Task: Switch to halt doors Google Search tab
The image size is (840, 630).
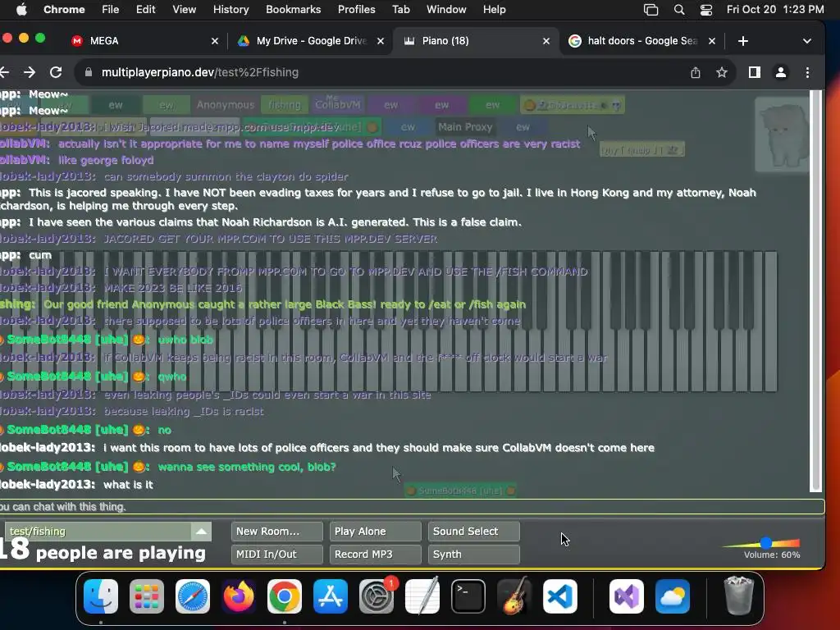Action: [x=642, y=41]
